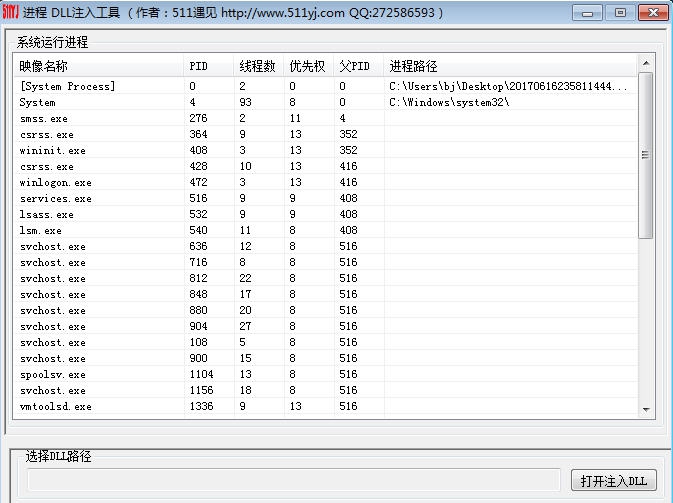Select svchost.exe with PID 716
The width and height of the screenshot is (673, 503).
(x=325, y=262)
